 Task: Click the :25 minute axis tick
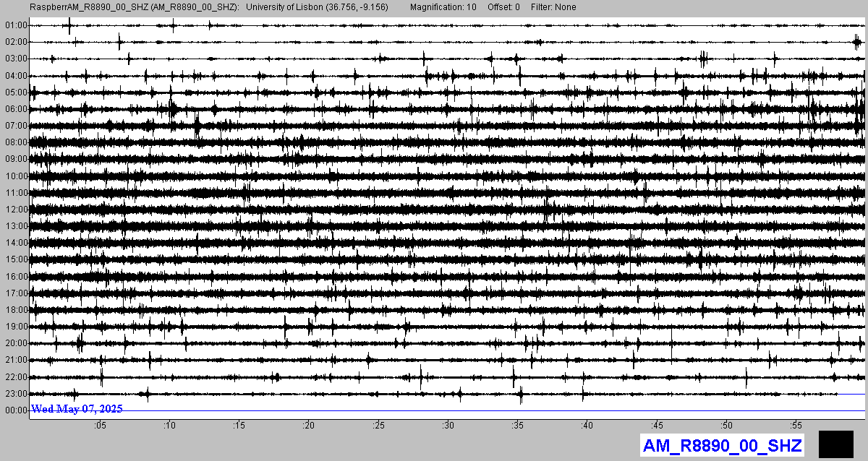tap(378, 426)
